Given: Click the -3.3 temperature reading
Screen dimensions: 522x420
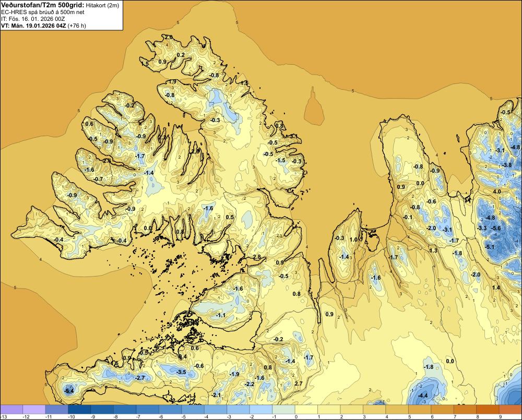Looking at the screenshot, I should point(482,228).
